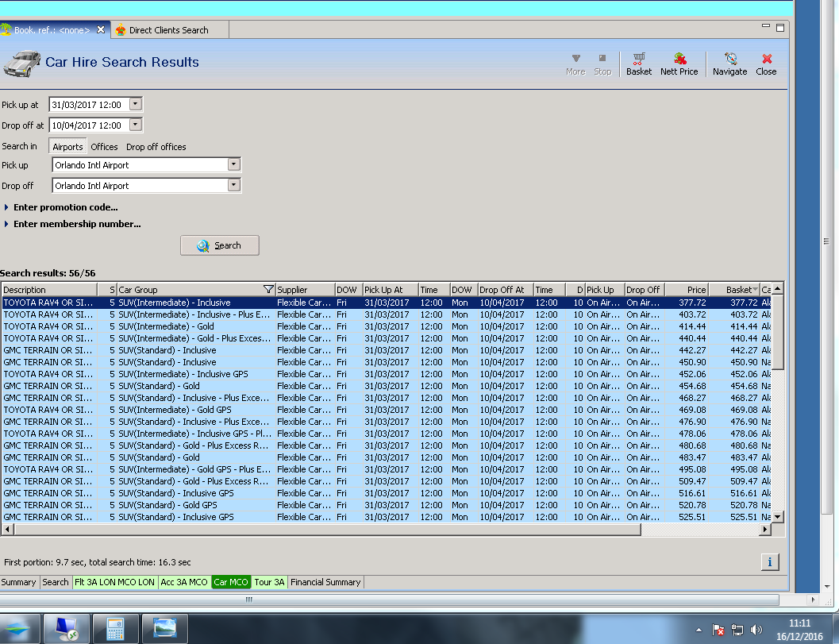Select the Offices search option
The image size is (839, 644).
[104, 147]
